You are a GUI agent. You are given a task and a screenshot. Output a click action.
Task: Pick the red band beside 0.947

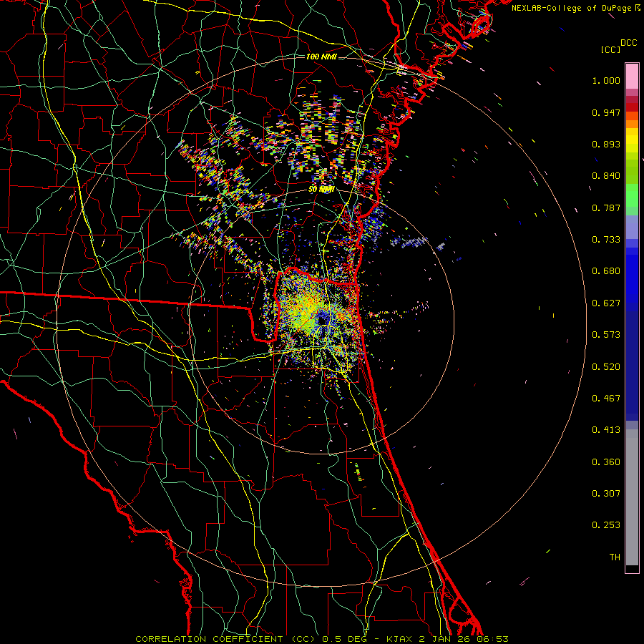click(x=632, y=107)
